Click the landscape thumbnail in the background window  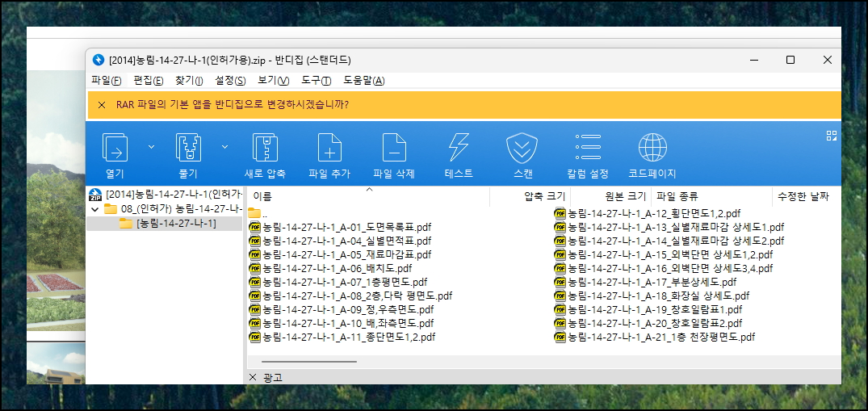(x=56, y=201)
